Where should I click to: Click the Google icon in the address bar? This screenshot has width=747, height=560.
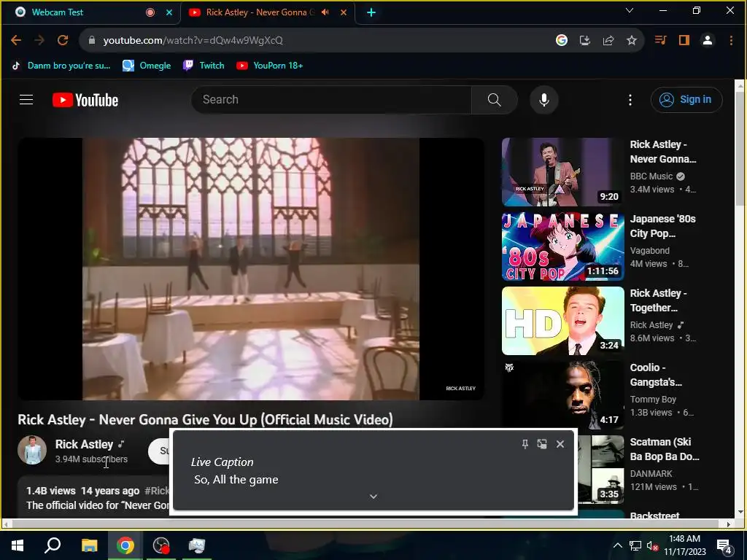562,41
